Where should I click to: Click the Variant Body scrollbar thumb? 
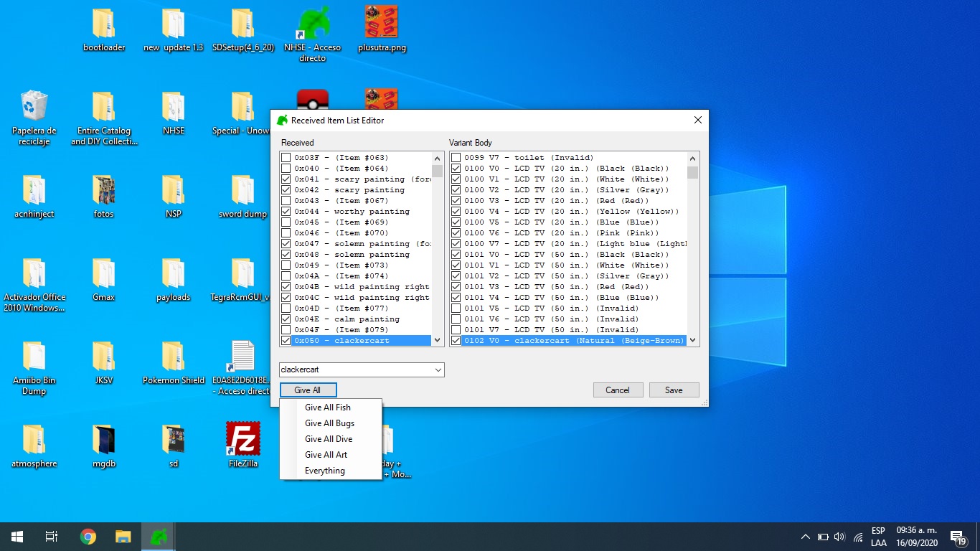[692, 171]
